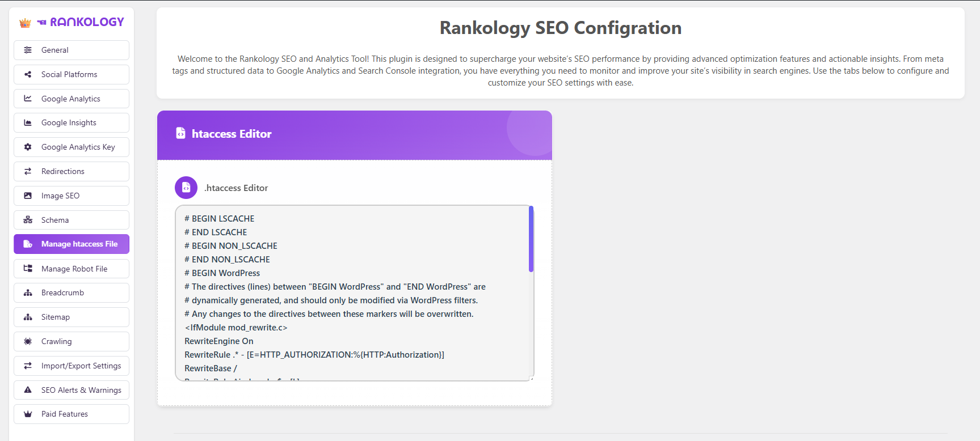Click the bug icon beside Crawling
Screen dimensions: 980x441
click(x=28, y=341)
